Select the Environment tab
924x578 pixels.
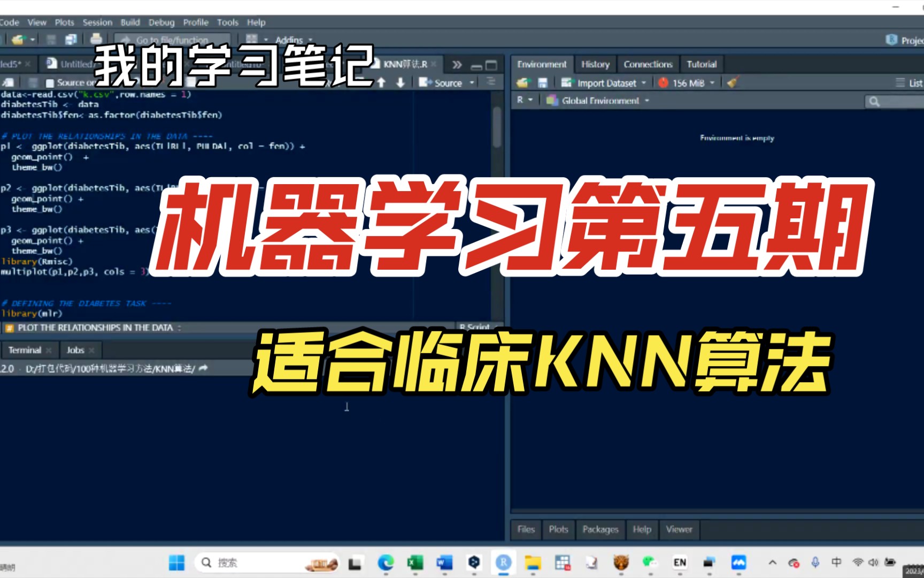pos(542,64)
